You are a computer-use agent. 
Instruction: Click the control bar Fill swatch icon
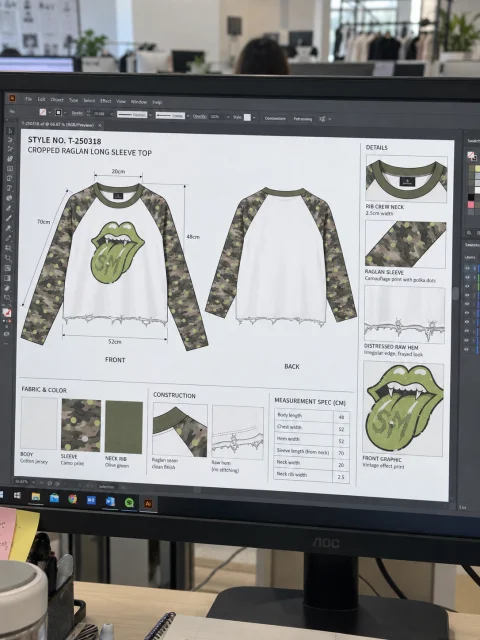point(43,112)
